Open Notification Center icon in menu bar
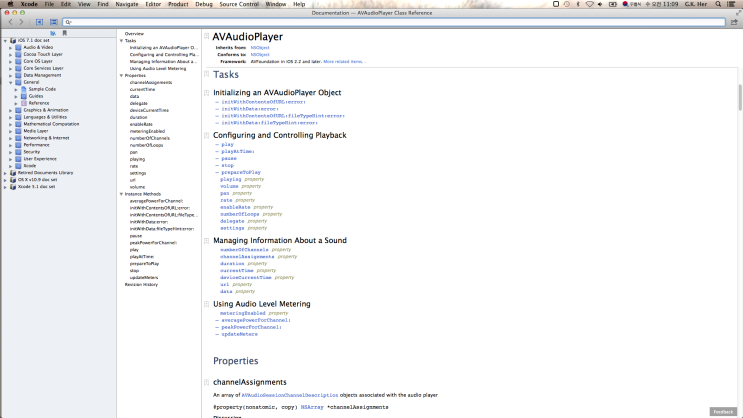The height and width of the screenshot is (418, 743). coord(731,4)
